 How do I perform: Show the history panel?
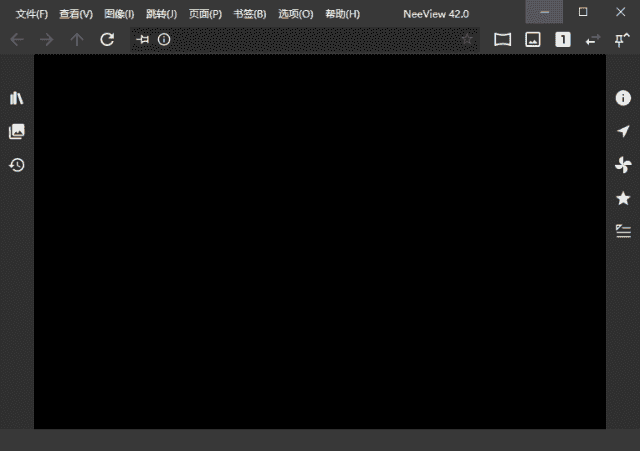(x=16, y=165)
